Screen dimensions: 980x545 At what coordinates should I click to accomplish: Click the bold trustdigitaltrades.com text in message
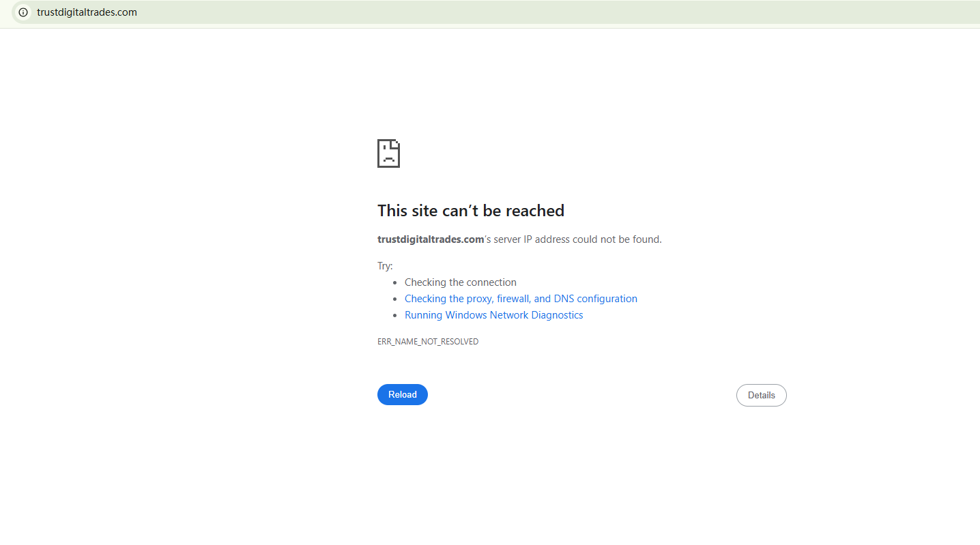click(431, 239)
